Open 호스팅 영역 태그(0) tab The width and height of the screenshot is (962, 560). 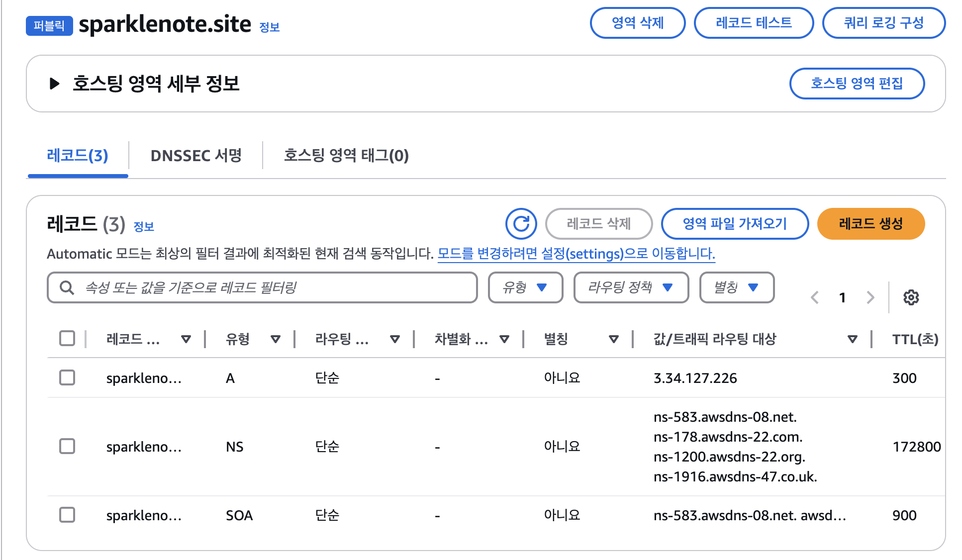346,156
